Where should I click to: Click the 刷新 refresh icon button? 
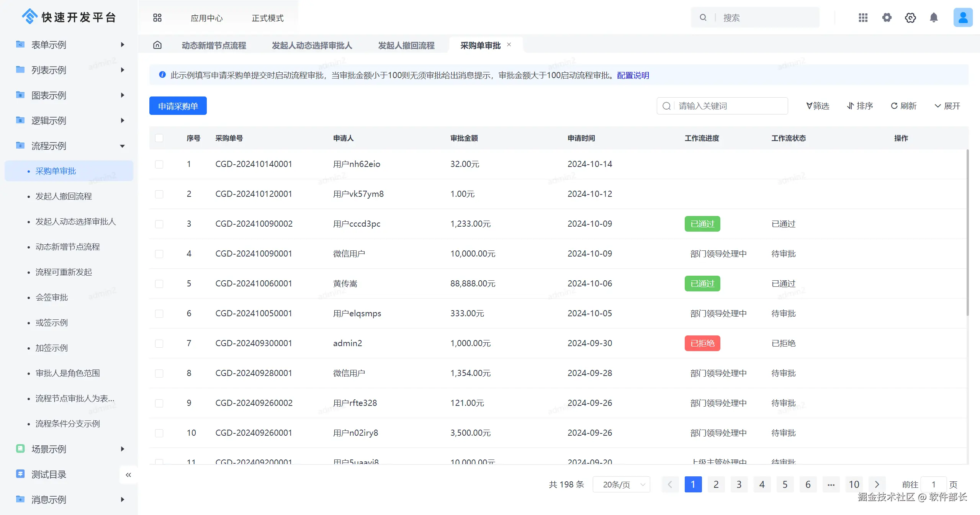pyautogui.click(x=903, y=106)
